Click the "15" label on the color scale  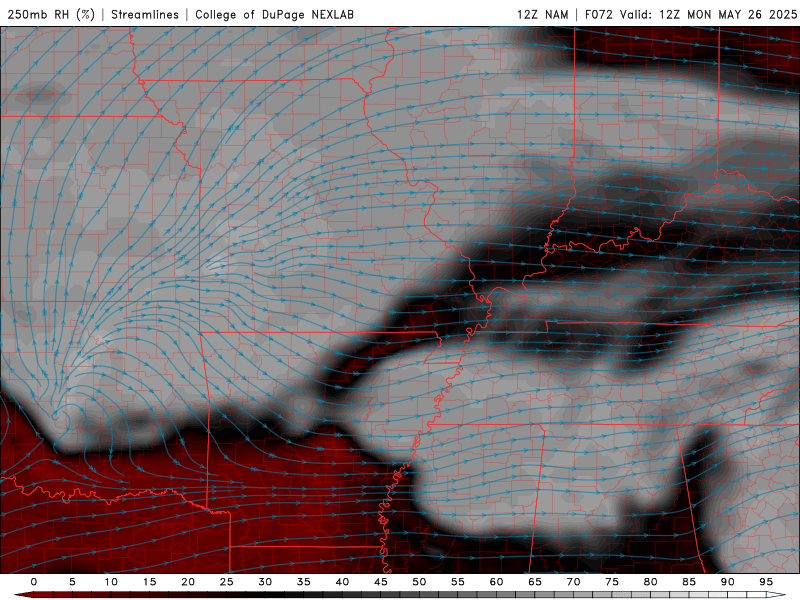coord(149,582)
